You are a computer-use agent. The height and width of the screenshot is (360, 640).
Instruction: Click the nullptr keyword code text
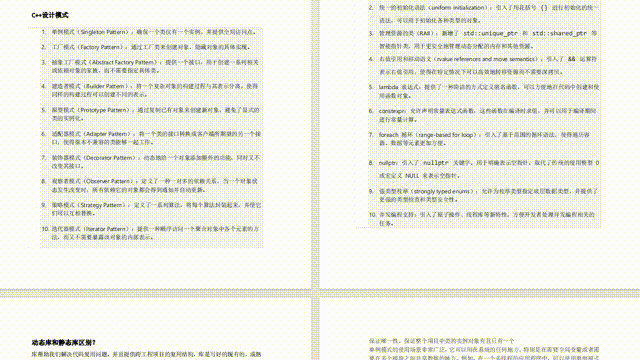click(x=436, y=162)
